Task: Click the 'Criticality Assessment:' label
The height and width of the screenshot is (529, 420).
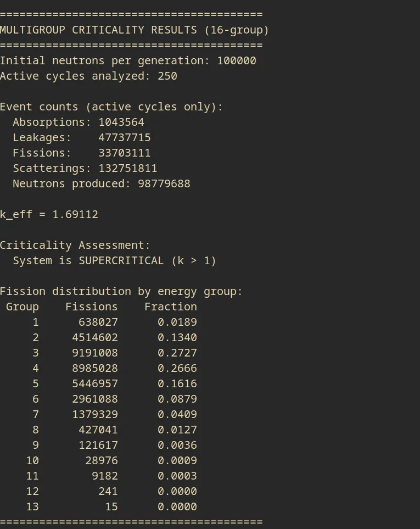Action: (x=75, y=245)
